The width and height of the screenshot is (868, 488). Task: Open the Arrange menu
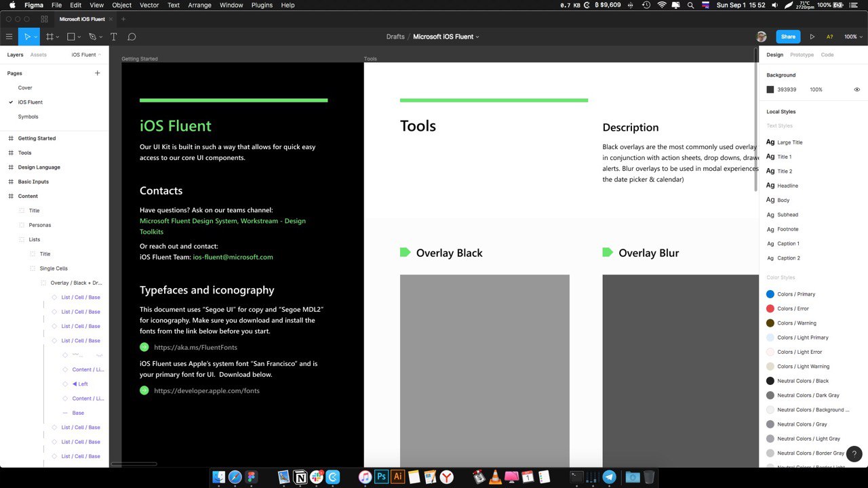point(199,5)
